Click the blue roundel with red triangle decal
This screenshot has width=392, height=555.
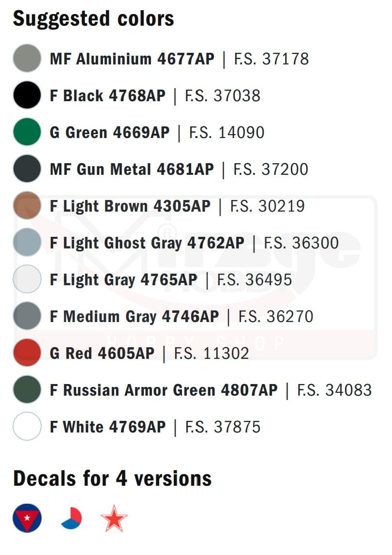(x=27, y=518)
